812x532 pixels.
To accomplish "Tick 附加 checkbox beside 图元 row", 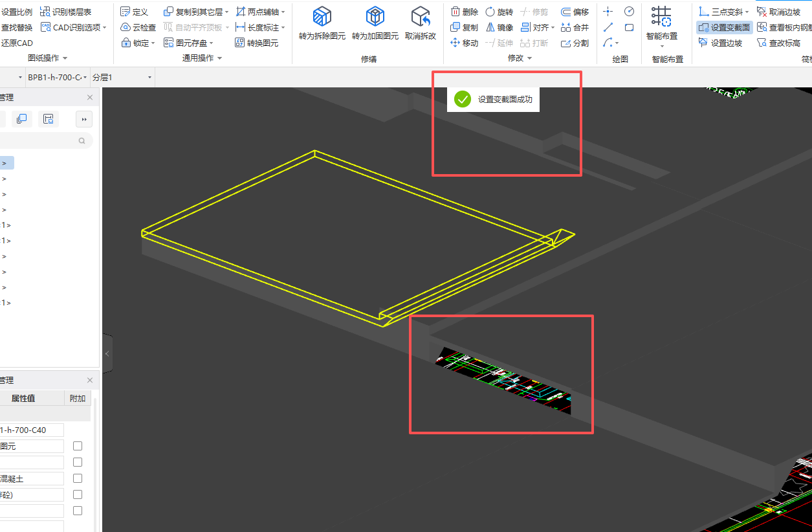I will (x=78, y=446).
